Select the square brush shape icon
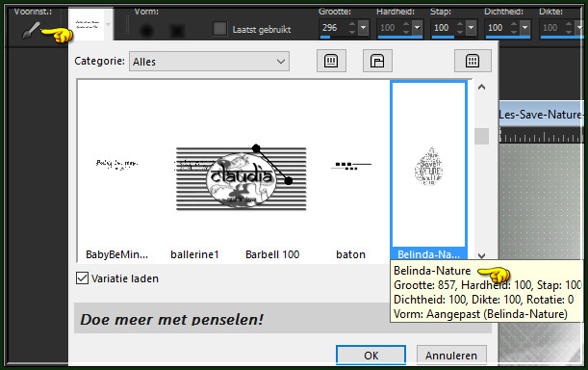Screen dimensions: 588x370 (x=177, y=30)
